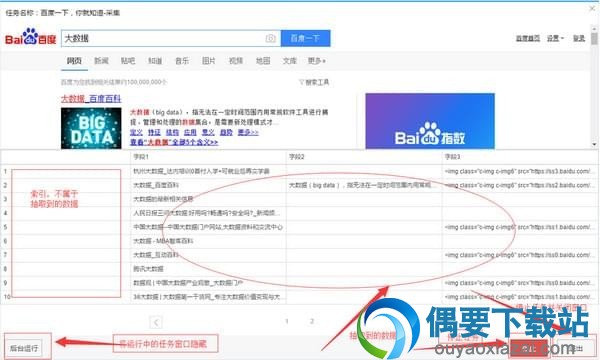Open the 百度首页 link
The width and height of the screenshot is (600, 360).
(x=528, y=38)
